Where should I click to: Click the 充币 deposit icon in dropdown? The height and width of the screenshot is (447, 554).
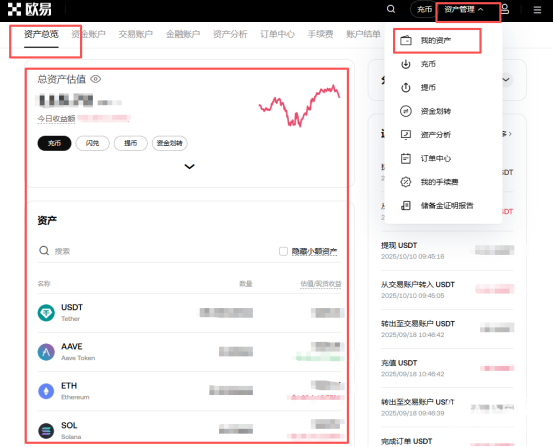click(x=406, y=64)
